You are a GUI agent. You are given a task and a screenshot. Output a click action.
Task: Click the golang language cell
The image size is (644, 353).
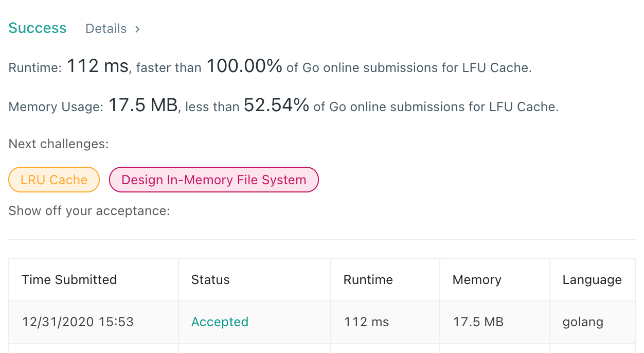point(583,322)
